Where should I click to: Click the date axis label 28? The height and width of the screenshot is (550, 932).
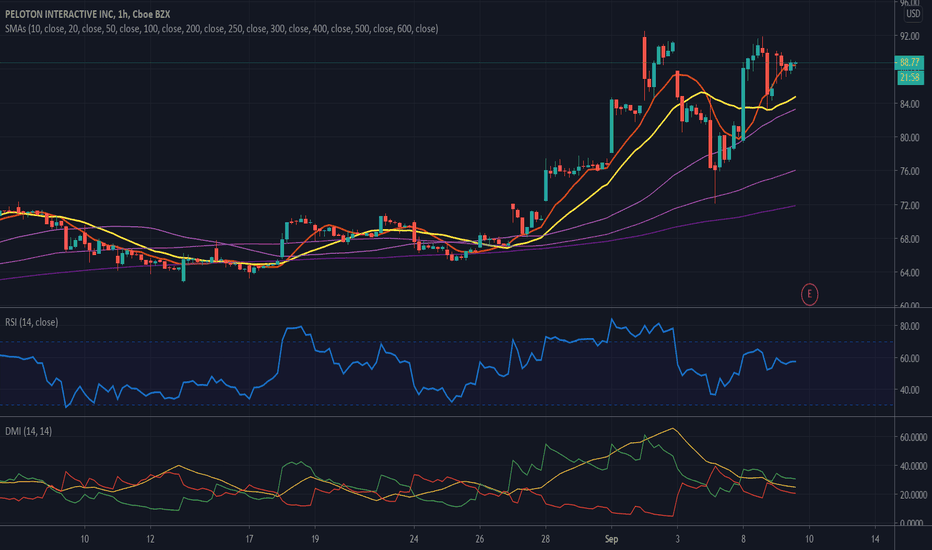545,539
